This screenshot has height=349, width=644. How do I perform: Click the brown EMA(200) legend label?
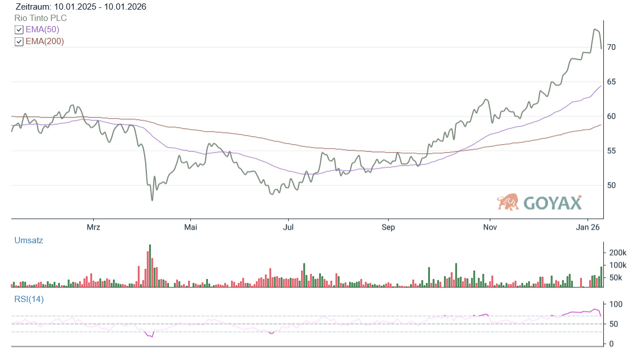coord(45,41)
